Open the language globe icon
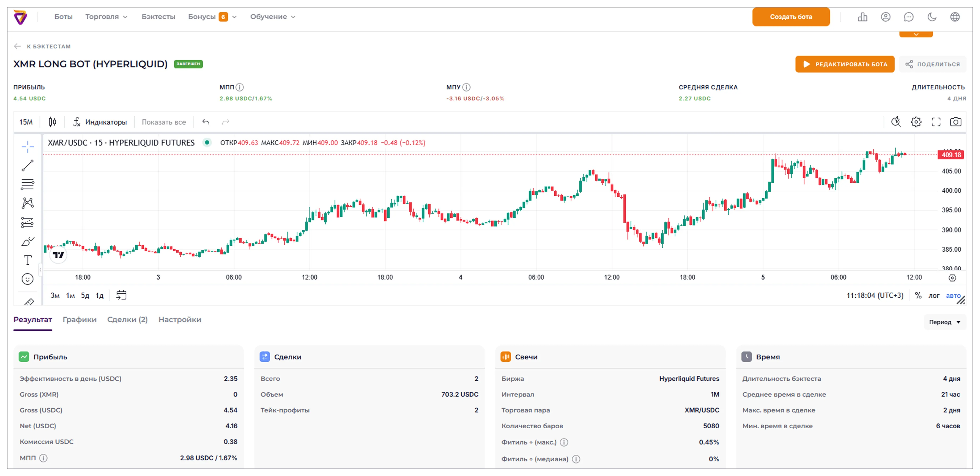 [955, 17]
